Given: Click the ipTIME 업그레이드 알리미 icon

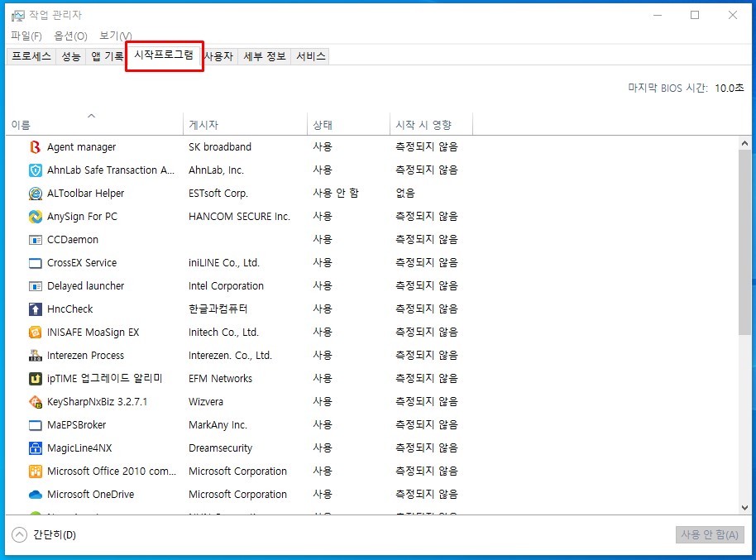Looking at the screenshot, I should click(36, 379).
